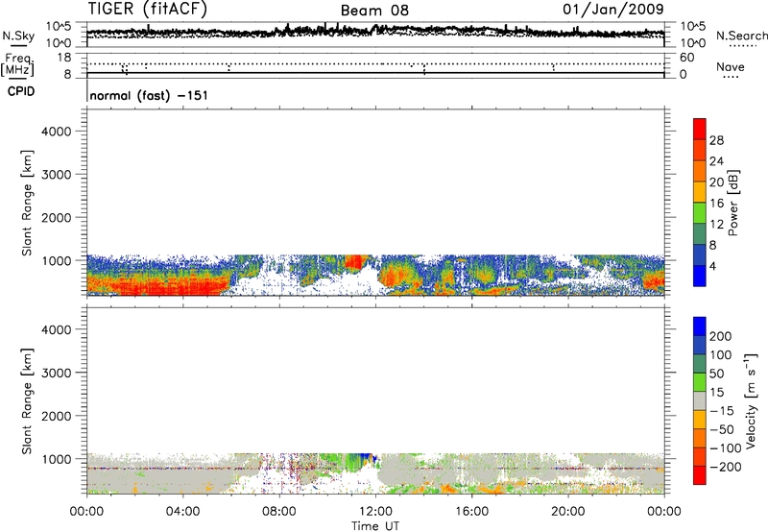768x532 pixels.
Task: Click the '4' tick on Power colorbar
Action: click(x=713, y=267)
